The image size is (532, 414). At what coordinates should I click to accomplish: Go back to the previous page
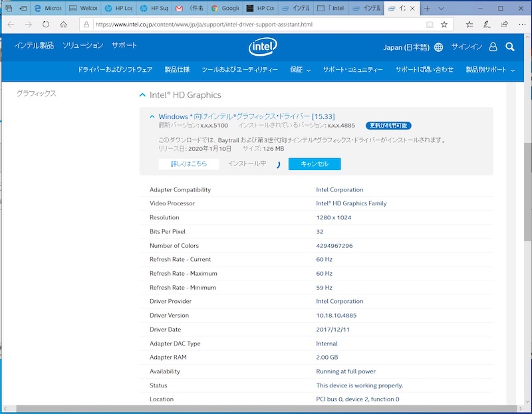(11, 25)
